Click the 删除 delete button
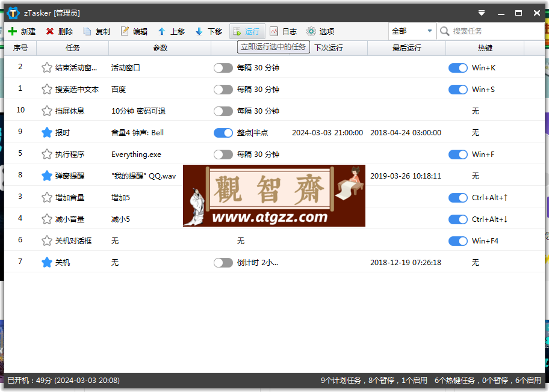 59,31
